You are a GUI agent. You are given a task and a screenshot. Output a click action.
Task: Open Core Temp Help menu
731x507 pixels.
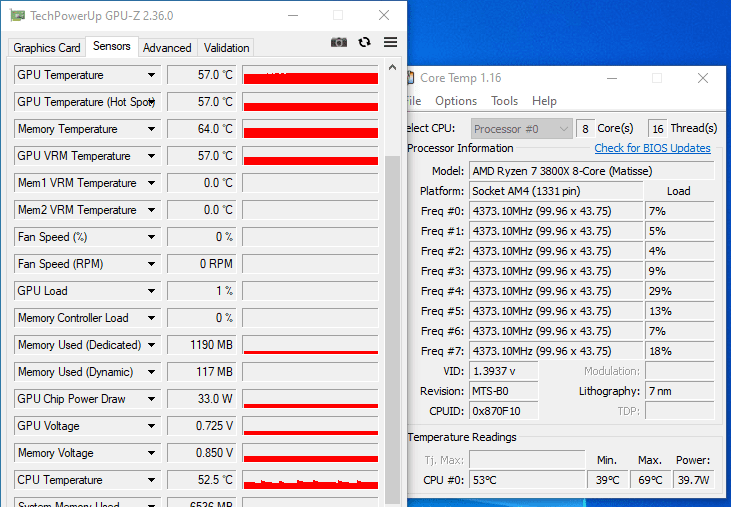544,101
